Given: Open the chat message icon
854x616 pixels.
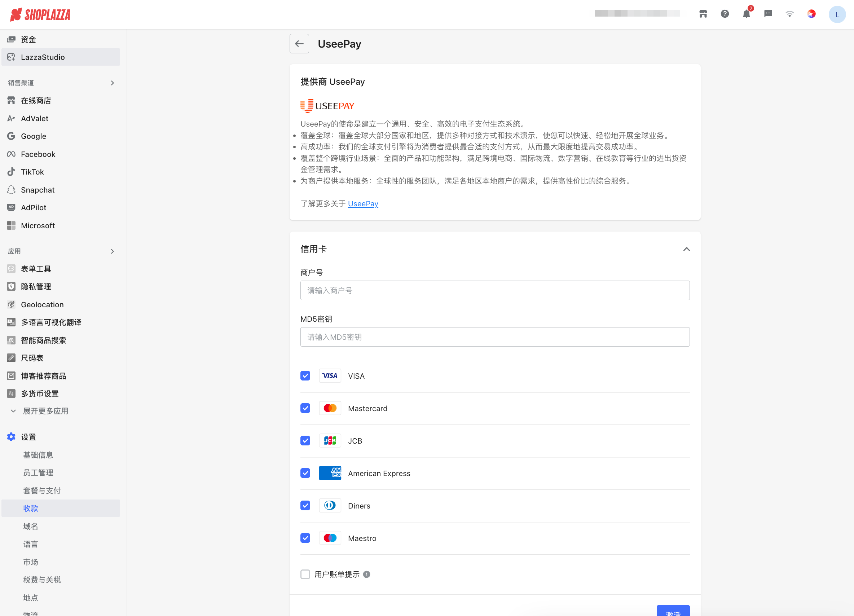Looking at the screenshot, I should [768, 14].
